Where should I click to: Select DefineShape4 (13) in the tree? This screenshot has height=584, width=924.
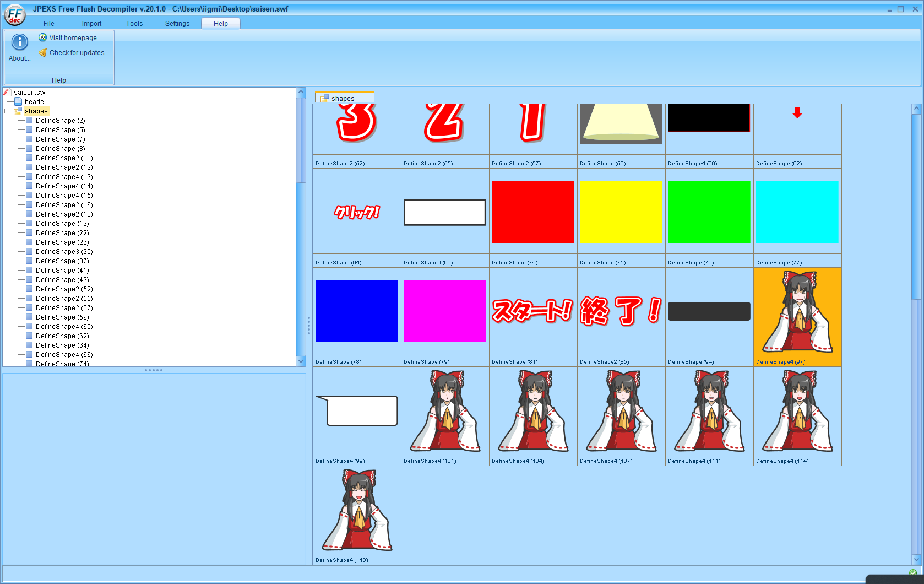click(x=64, y=177)
